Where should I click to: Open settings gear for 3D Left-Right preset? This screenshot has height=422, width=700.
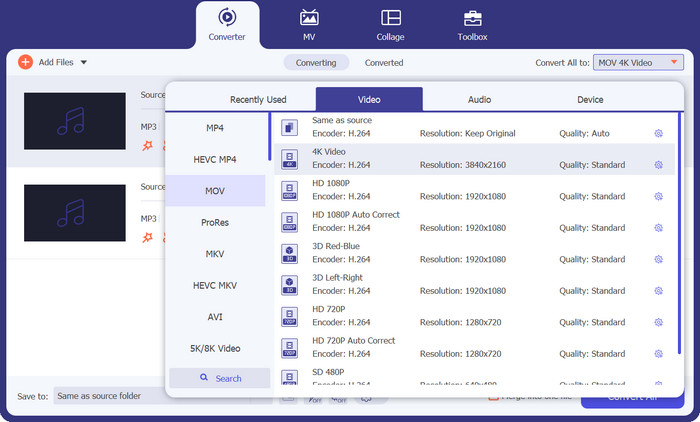658,291
